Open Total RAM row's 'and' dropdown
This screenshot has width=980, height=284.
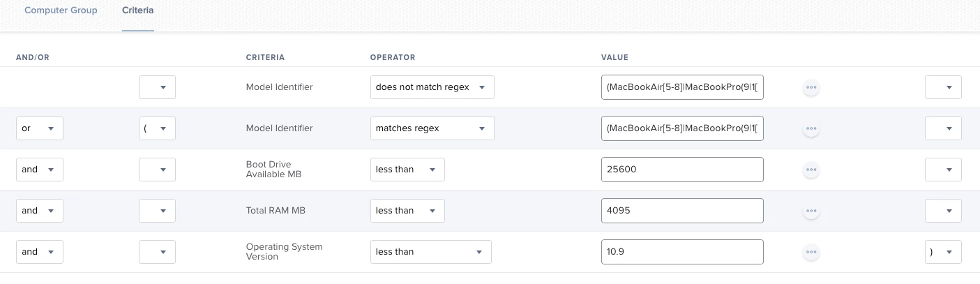point(40,211)
